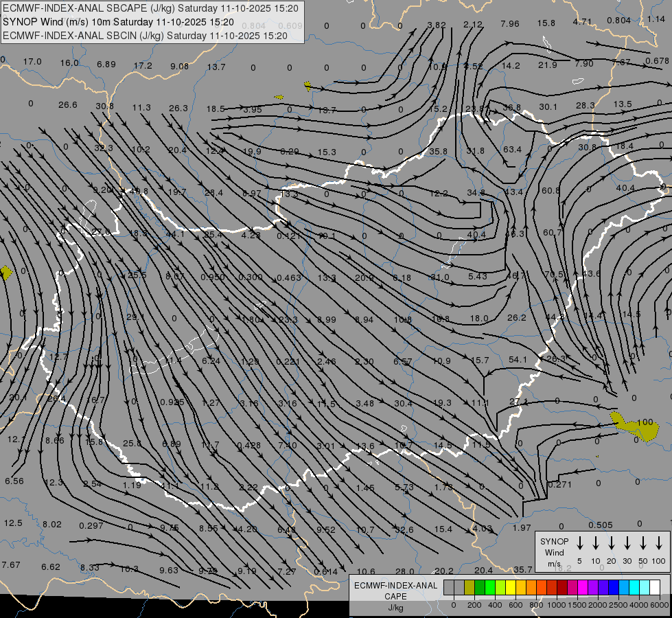Click the 10 m/s wind arrow in legend
Image resolution: width=672 pixels, height=618 pixels.
[595, 543]
